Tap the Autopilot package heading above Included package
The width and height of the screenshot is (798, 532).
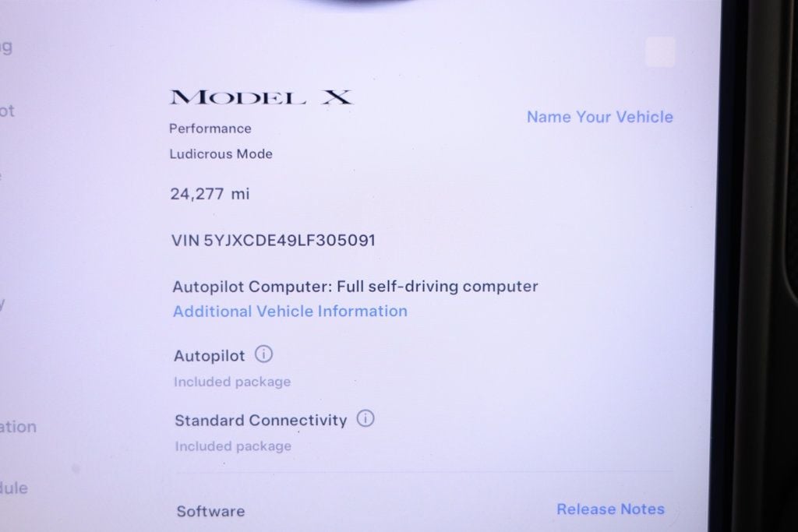(x=209, y=355)
